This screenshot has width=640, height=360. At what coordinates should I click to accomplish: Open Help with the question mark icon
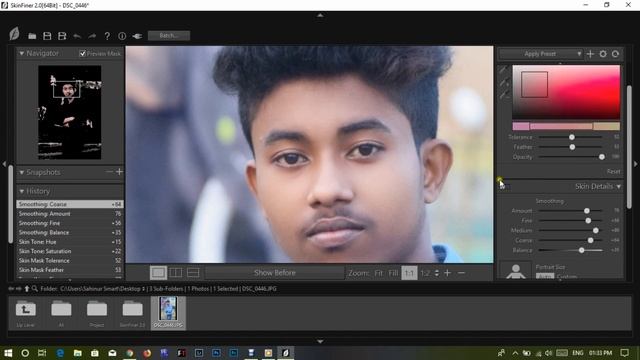[107, 36]
